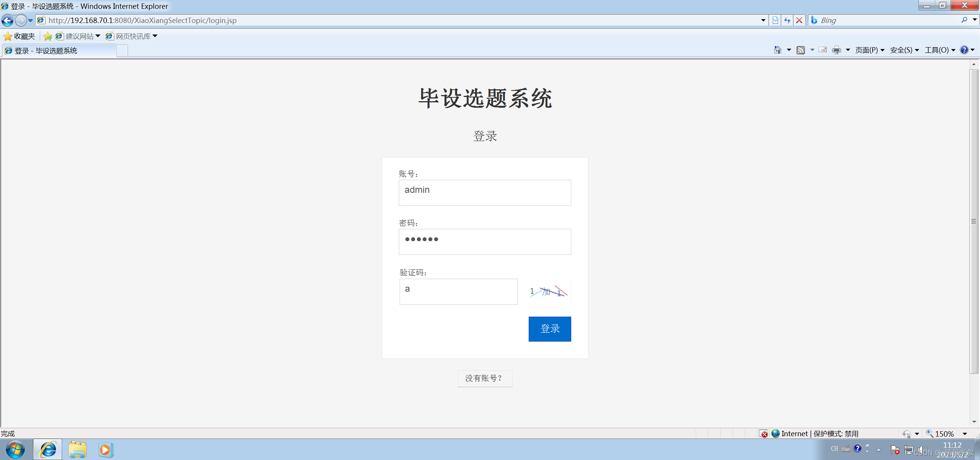Click scrollbar up arrow
The width and height of the screenshot is (980, 460).
(974, 64)
